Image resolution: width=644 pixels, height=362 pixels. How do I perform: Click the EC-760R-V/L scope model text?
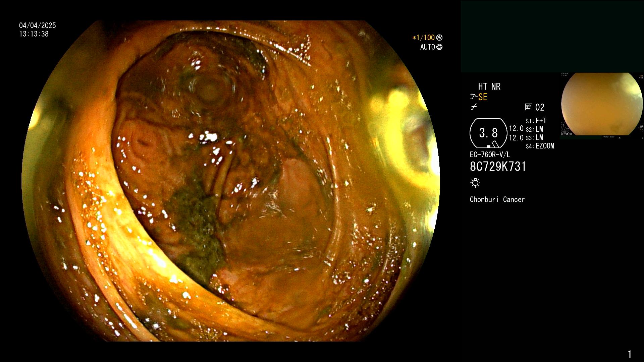coord(490,155)
